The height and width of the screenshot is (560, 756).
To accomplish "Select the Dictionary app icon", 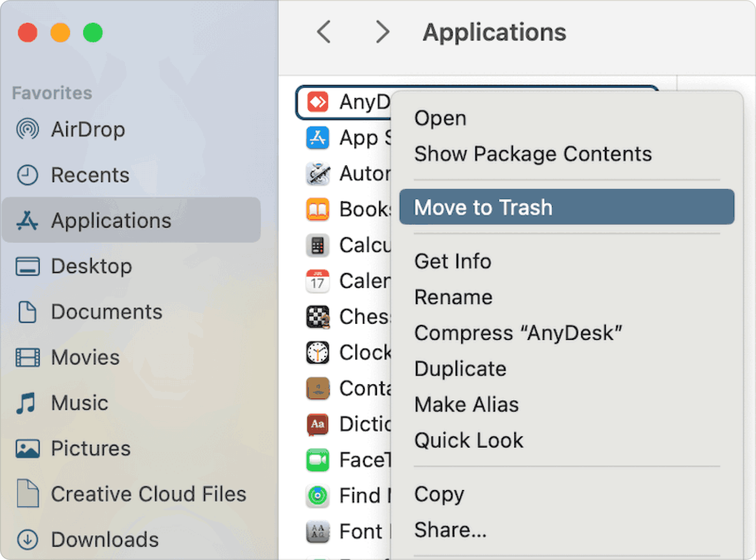I will point(318,425).
